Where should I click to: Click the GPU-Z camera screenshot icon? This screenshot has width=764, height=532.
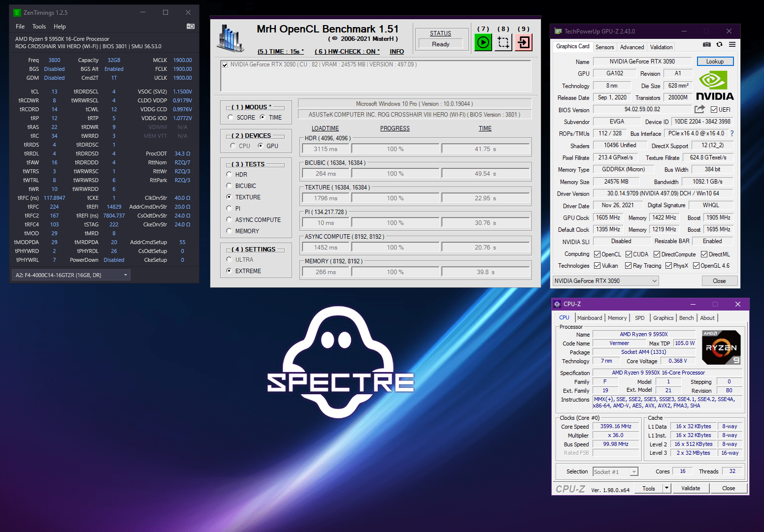point(706,44)
